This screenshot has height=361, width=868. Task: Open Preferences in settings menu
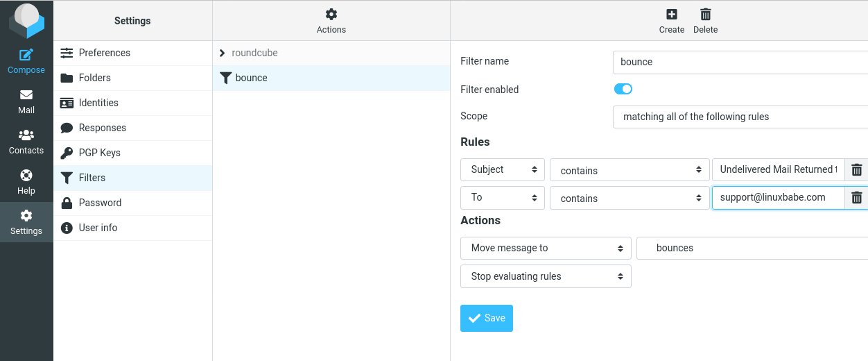click(x=104, y=53)
